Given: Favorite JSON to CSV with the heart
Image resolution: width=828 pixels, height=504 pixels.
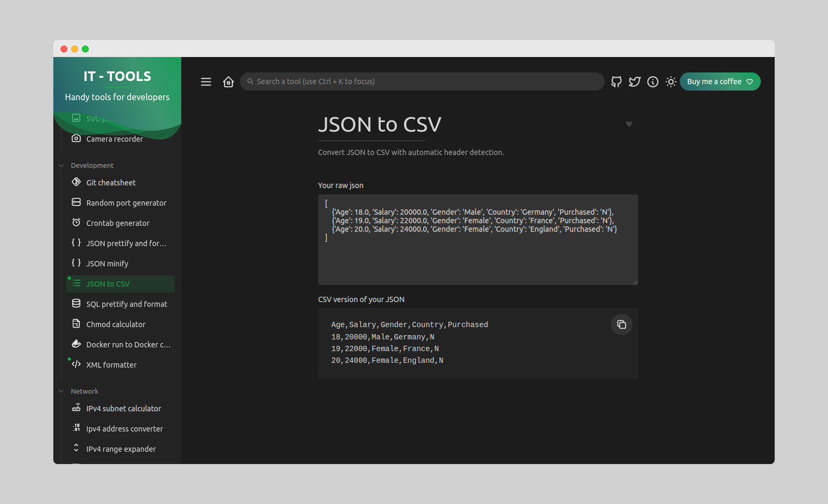Looking at the screenshot, I should (629, 124).
